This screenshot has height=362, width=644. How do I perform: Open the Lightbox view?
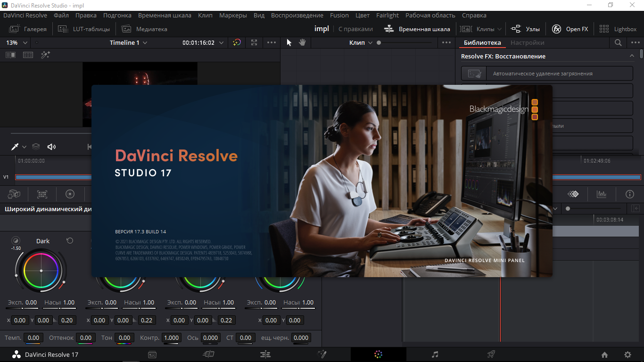click(x=618, y=29)
